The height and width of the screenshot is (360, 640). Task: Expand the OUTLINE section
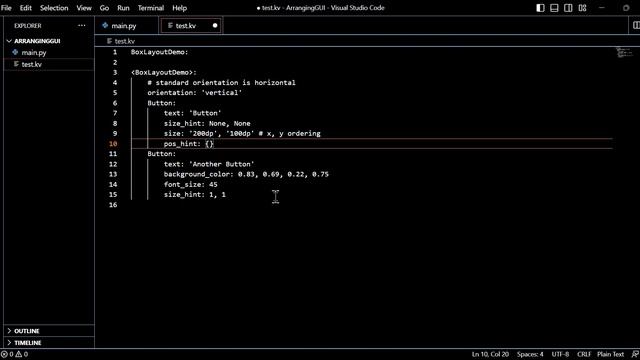(27, 331)
